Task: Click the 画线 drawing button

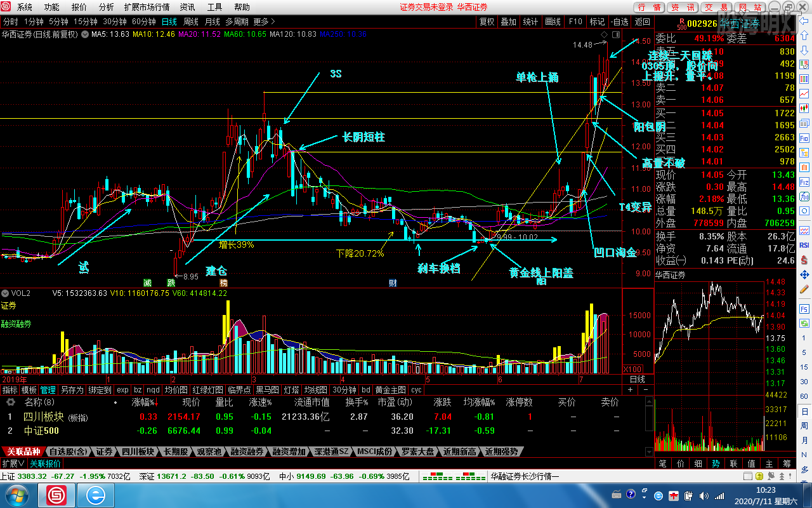Action: coord(553,22)
